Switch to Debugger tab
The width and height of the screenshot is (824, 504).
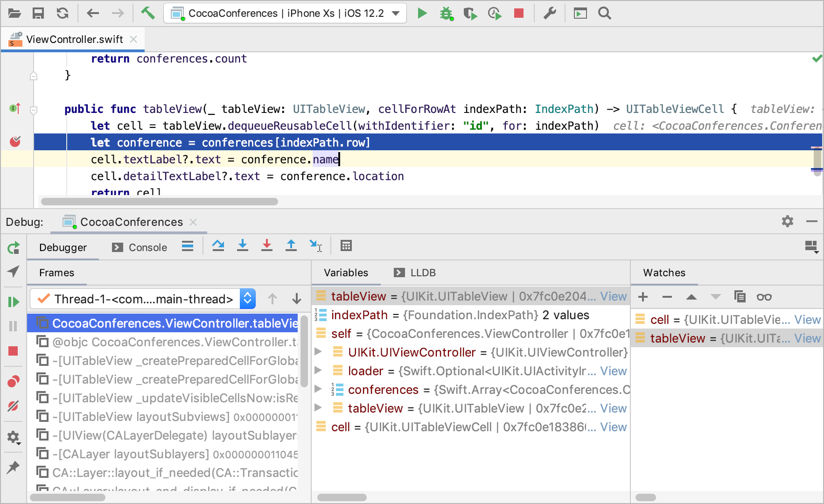pos(63,247)
